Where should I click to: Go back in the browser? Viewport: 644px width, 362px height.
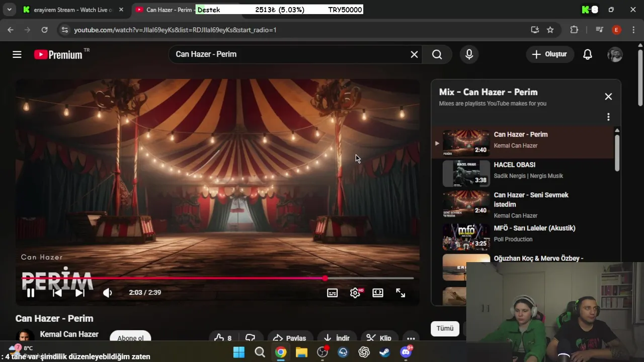click(x=11, y=30)
